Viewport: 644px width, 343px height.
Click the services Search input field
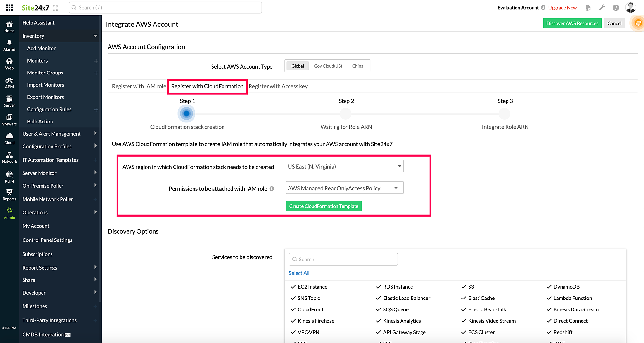tap(343, 259)
